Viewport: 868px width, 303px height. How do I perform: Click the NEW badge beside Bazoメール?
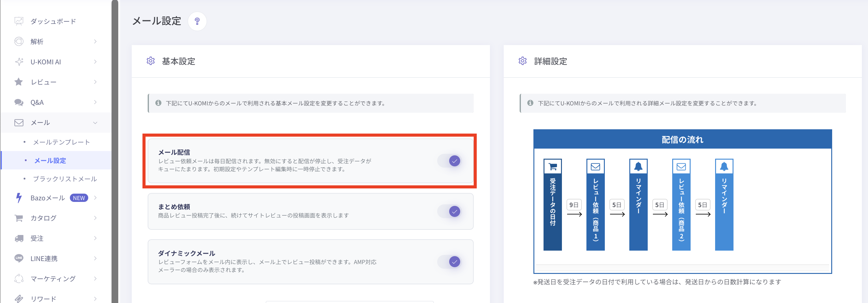pyautogui.click(x=79, y=198)
